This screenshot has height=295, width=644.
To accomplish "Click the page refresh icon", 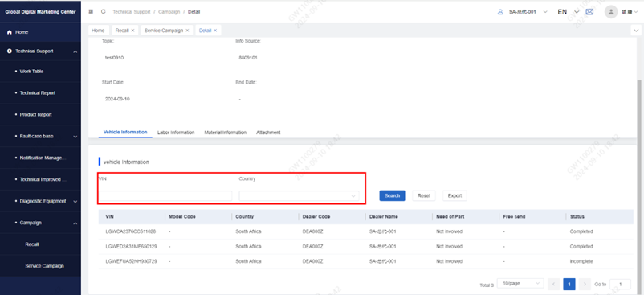I will tap(103, 12).
